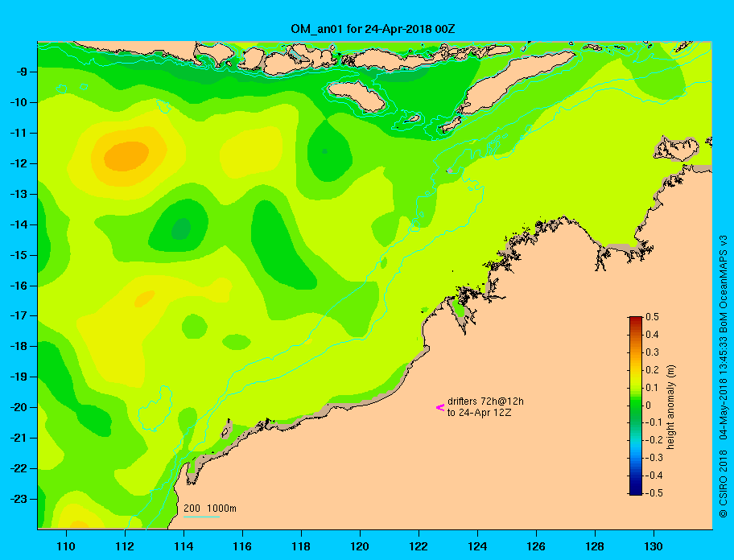Click latitude axis label '-23'

[x=18, y=499]
